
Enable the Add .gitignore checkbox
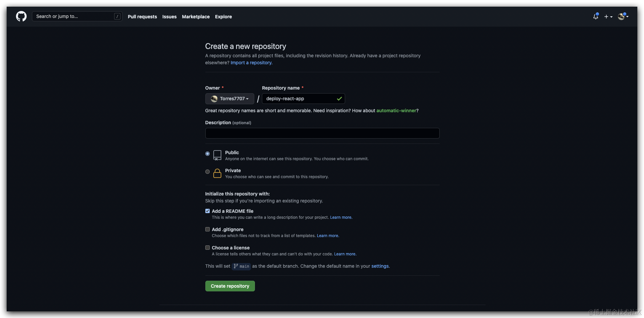(x=207, y=229)
